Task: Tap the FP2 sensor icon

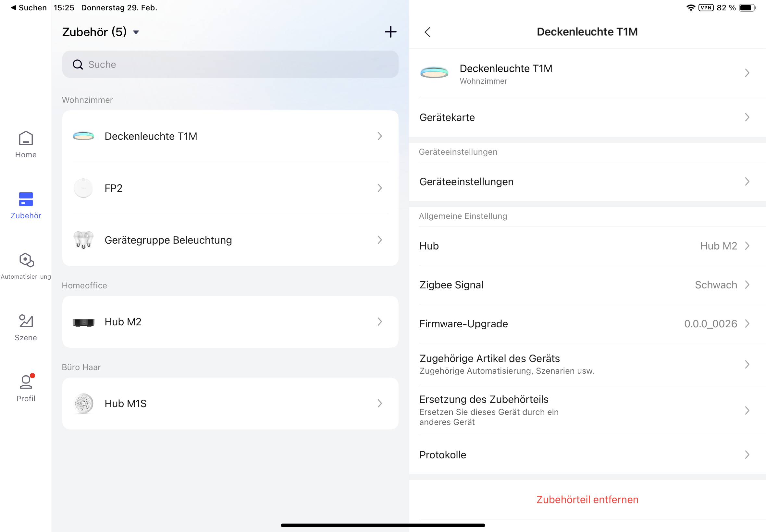Action: pos(83,188)
